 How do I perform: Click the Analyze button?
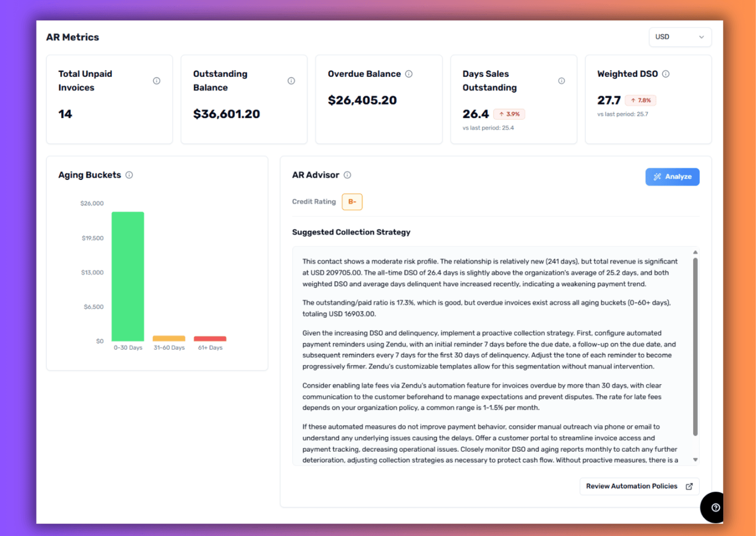coord(672,177)
